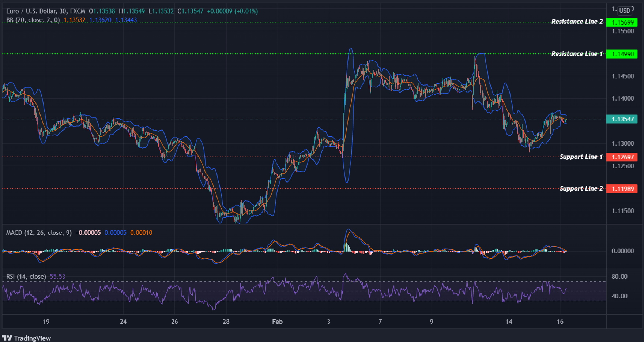Click the Resistance Line 1 price label 1.14990
The height and width of the screenshot is (342, 644).
tap(622, 54)
